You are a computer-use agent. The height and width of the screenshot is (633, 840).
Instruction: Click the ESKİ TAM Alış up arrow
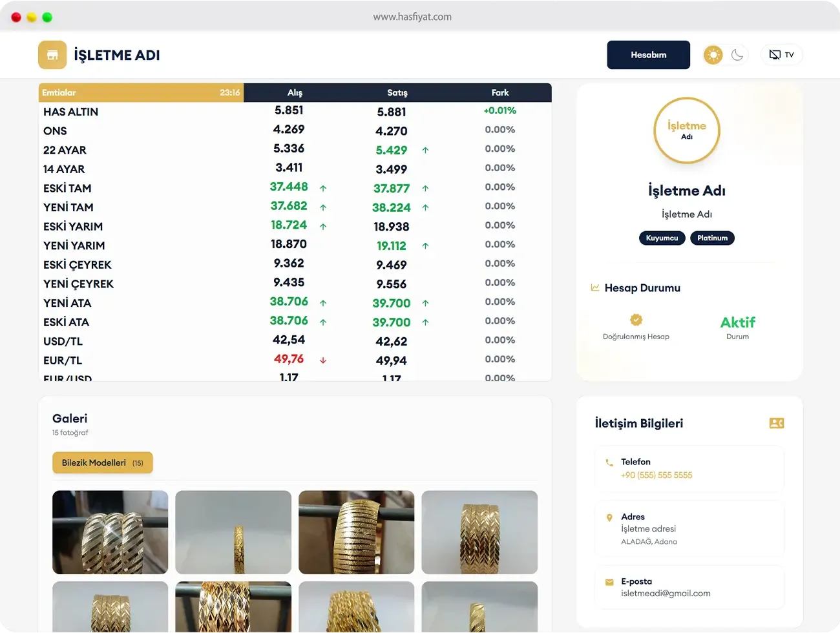[323, 189]
